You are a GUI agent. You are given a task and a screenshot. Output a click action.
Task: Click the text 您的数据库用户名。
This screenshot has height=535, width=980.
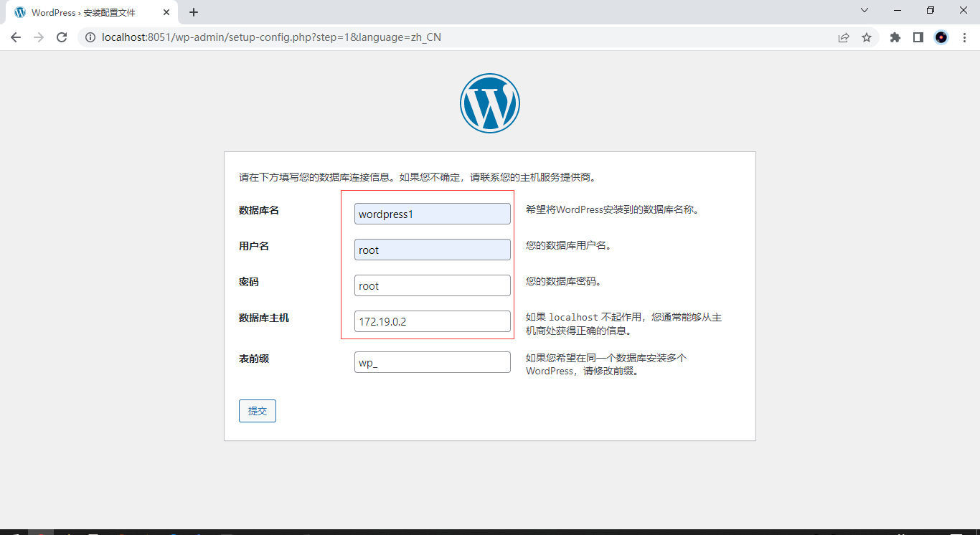point(571,245)
